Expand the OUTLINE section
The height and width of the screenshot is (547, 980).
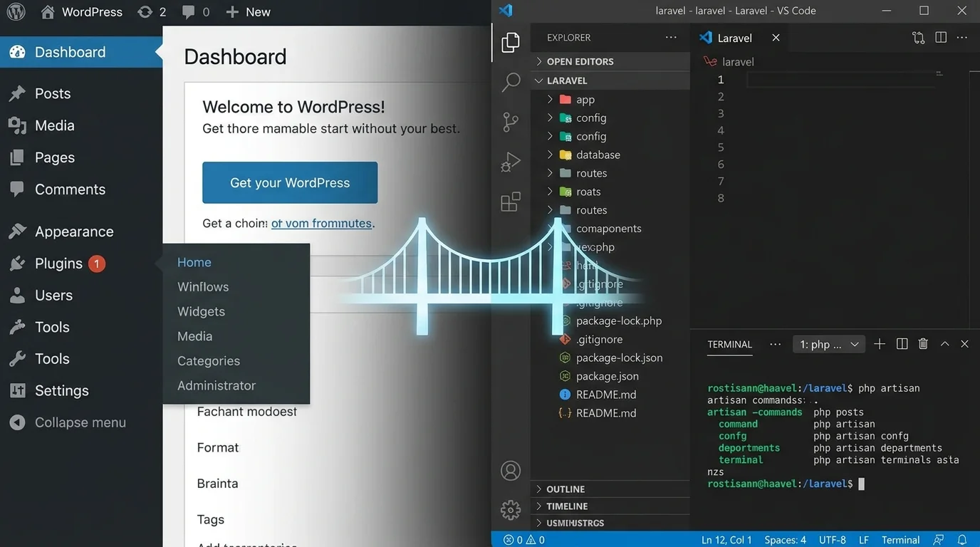[611, 489]
